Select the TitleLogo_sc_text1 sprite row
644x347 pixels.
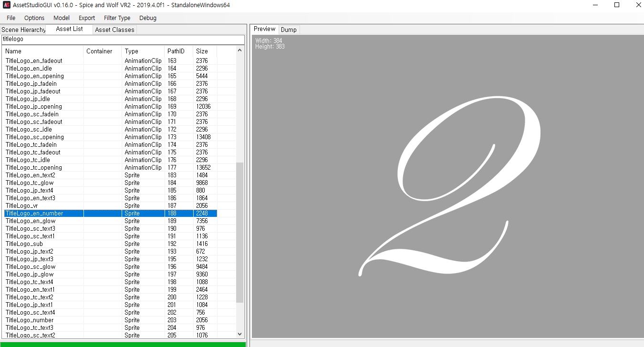[x=111, y=236]
